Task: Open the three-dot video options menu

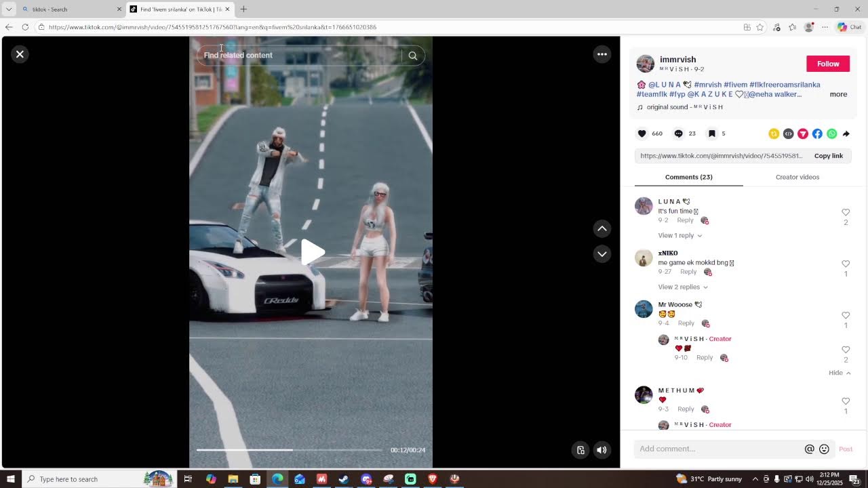Action: pyautogui.click(x=602, y=54)
